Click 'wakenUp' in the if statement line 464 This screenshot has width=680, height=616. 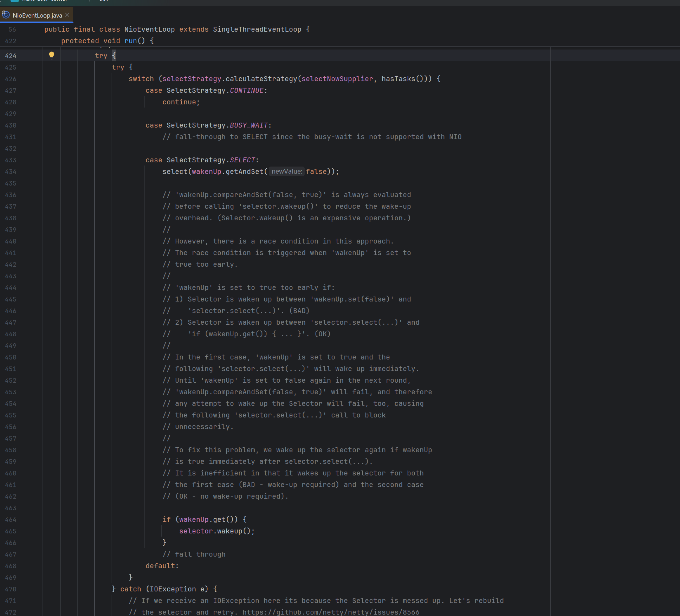point(194,519)
